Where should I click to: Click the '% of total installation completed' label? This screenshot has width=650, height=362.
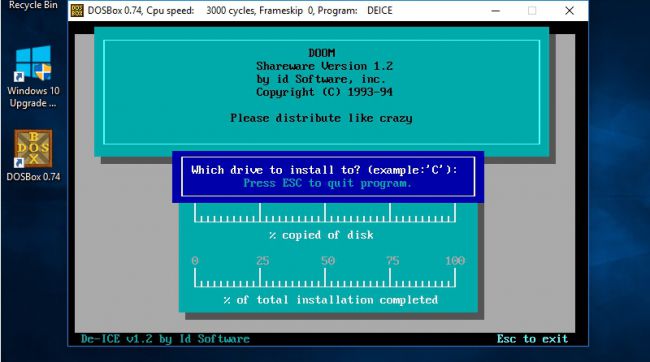click(330, 300)
